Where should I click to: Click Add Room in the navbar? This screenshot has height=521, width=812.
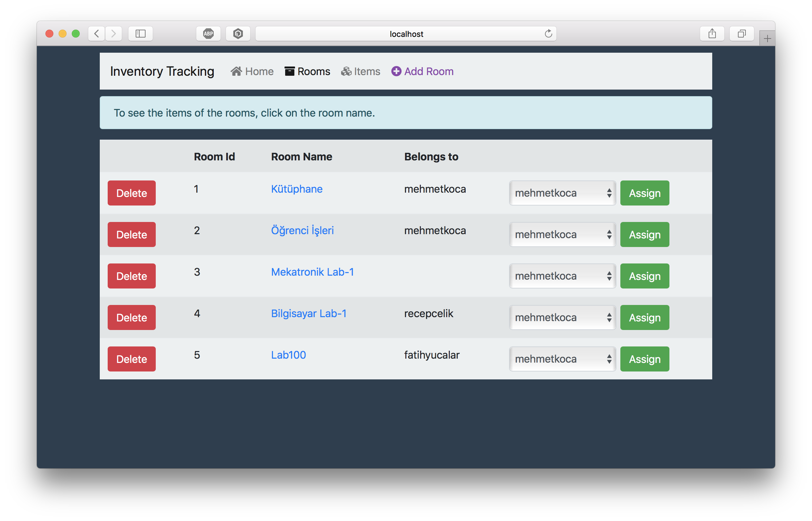point(422,71)
